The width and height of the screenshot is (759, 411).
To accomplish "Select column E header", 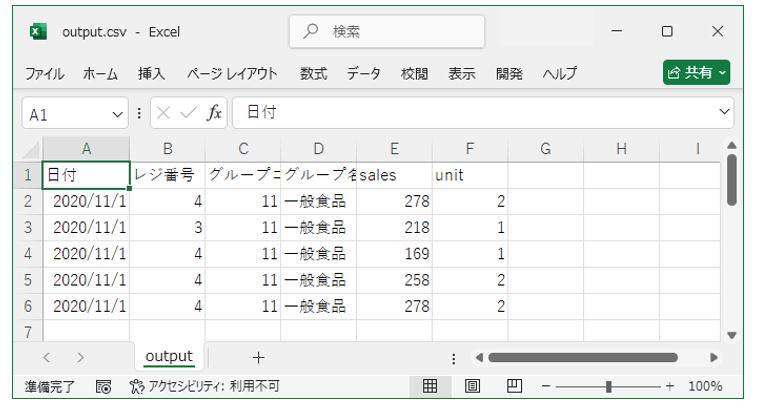I will pos(395,149).
